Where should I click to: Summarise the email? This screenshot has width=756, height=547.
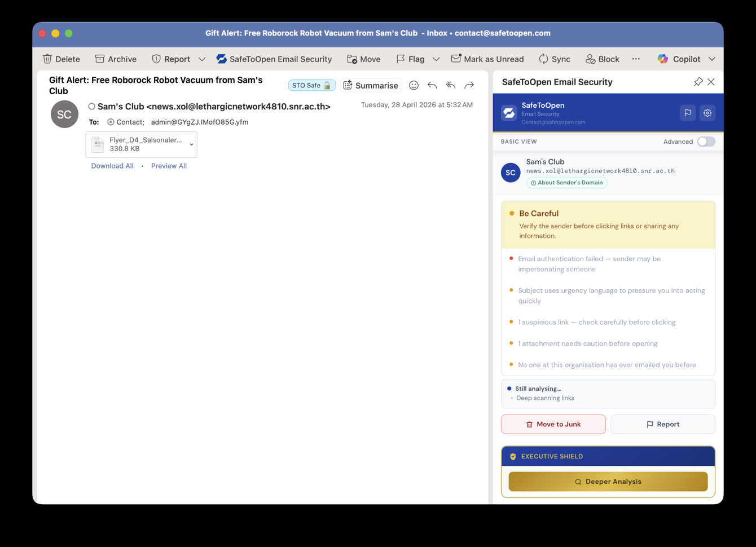[x=371, y=85]
